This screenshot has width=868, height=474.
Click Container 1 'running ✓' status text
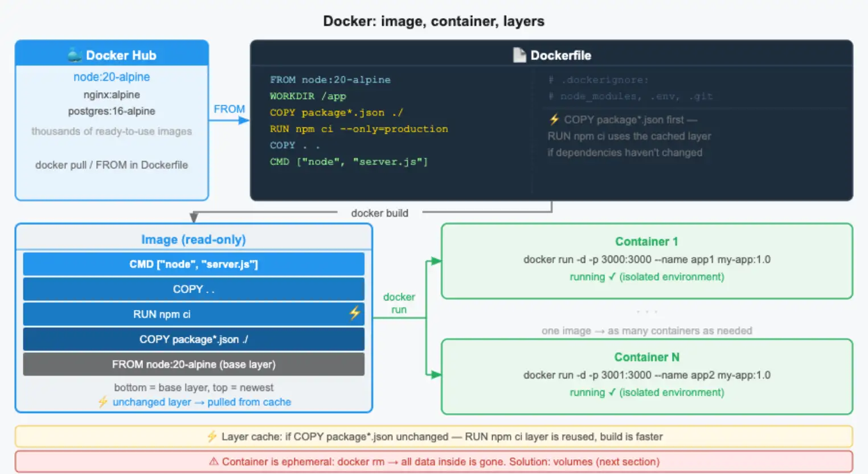tap(647, 277)
